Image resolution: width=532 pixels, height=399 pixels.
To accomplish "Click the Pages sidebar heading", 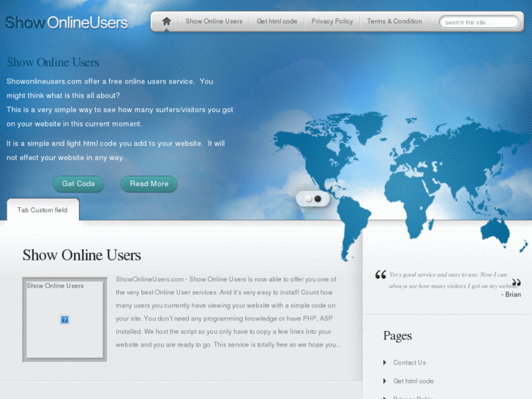I will 397,336.
